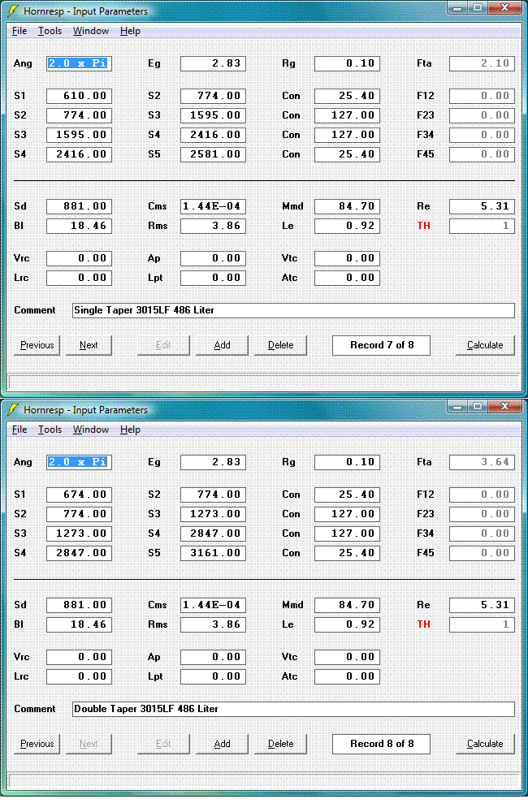Click Mmd field in Single Taper window
Viewport: 528px width, 812px height.
pyautogui.click(x=347, y=206)
